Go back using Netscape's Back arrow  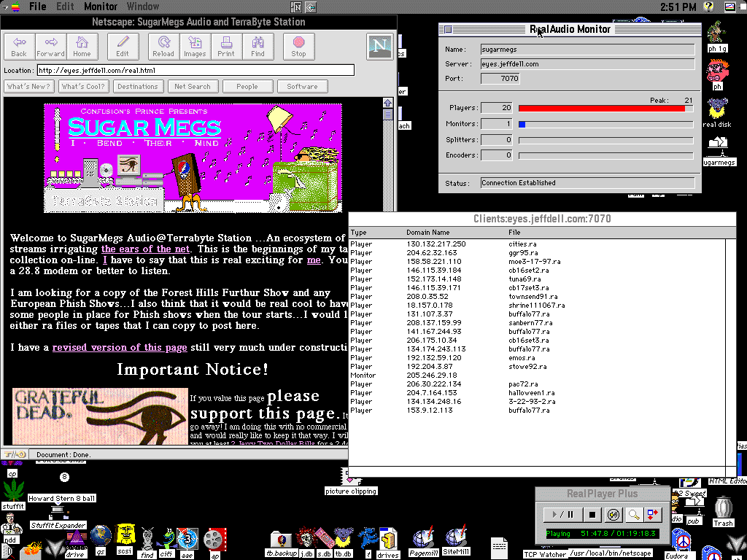[x=19, y=47]
